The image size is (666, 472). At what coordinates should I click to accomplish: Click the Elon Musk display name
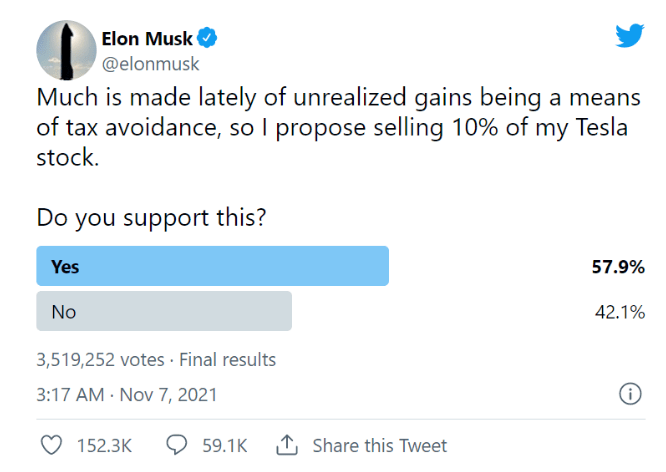[x=146, y=39]
